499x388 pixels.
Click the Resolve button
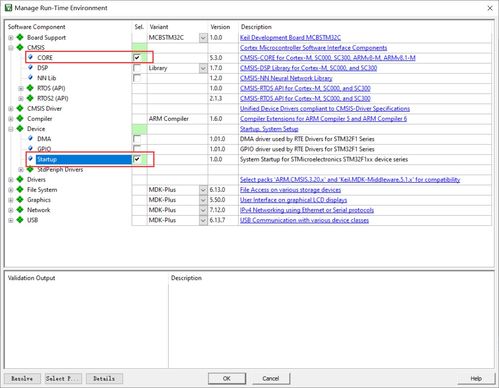pos(22,378)
